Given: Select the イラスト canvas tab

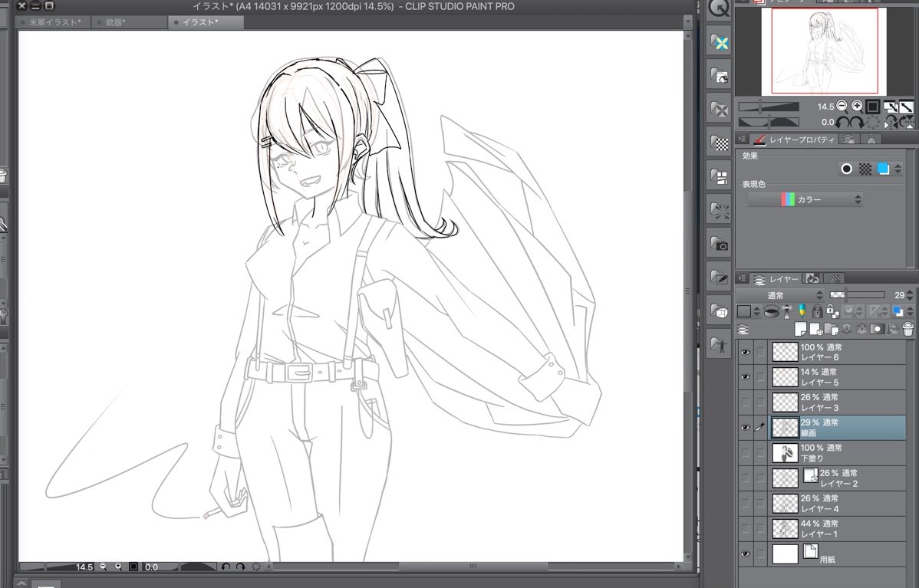Looking at the screenshot, I should tap(206, 22).
